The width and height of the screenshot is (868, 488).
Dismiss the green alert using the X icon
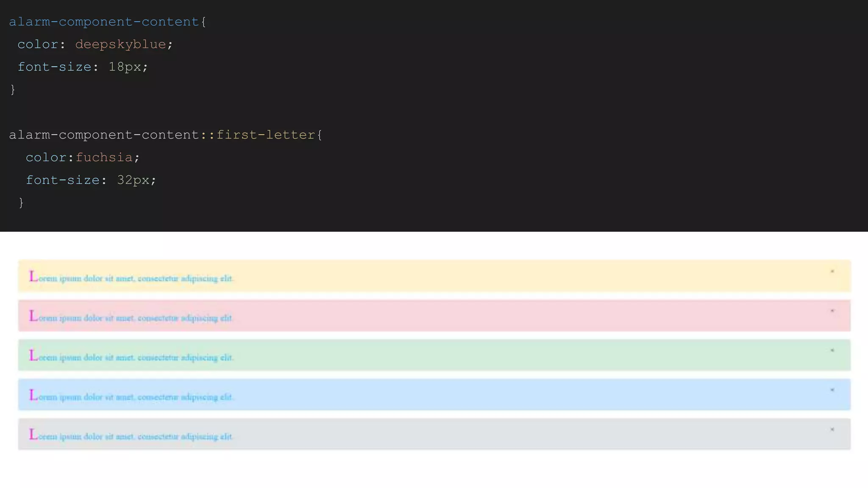pos(832,350)
